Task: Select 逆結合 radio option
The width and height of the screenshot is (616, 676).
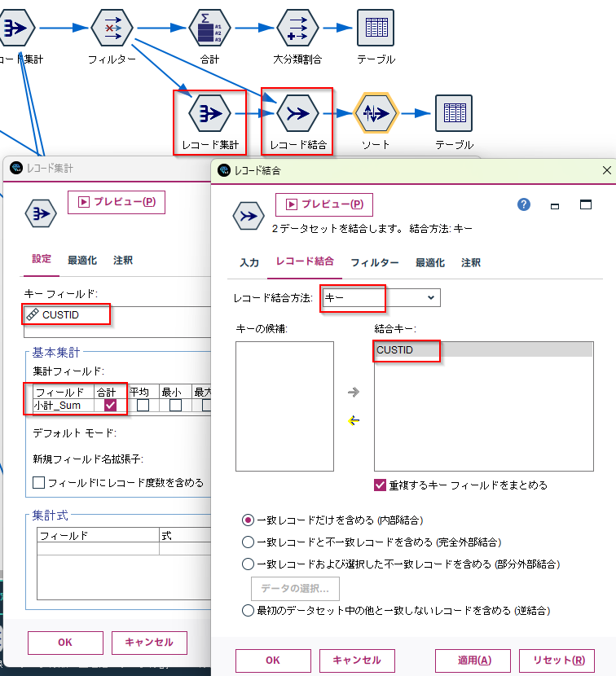Action: 248,611
